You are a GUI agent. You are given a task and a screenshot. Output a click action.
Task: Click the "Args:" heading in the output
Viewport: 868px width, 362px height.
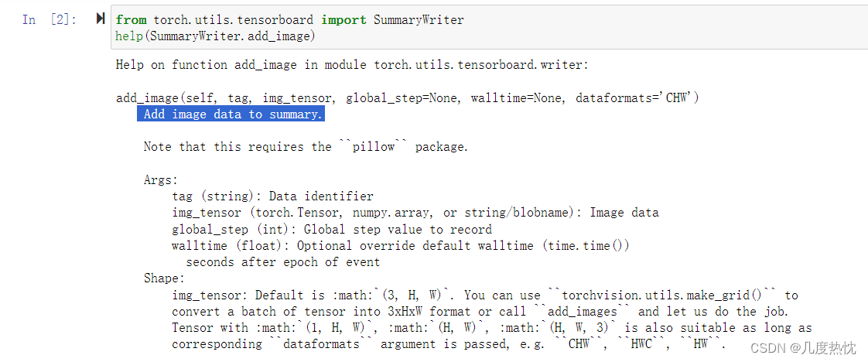[161, 180]
